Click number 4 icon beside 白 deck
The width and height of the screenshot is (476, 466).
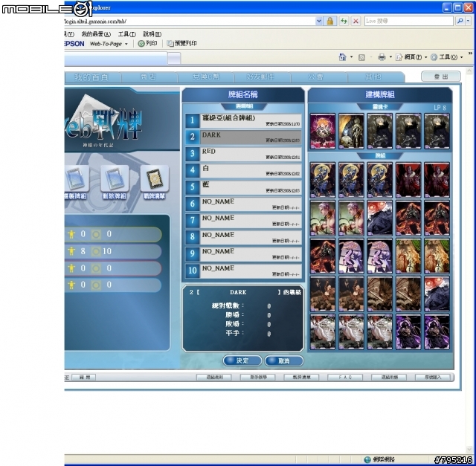tap(192, 170)
